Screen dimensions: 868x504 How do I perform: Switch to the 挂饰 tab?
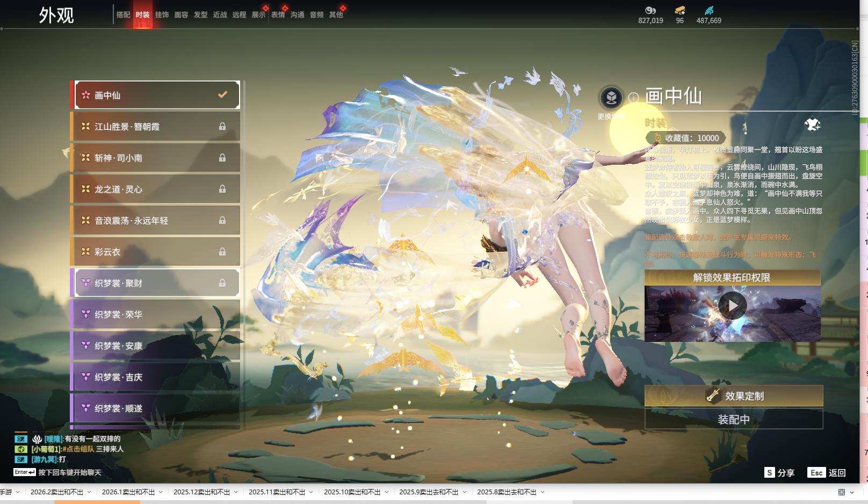pyautogui.click(x=162, y=14)
